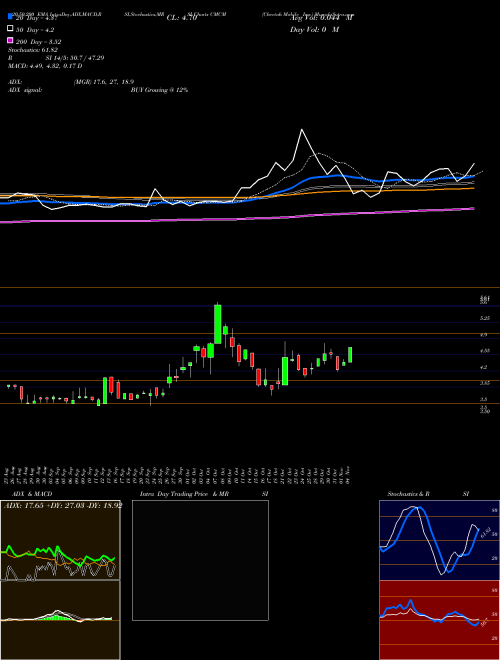Click the ADX indicator chart panel
This screenshot has width=500, height=660.
point(60,540)
